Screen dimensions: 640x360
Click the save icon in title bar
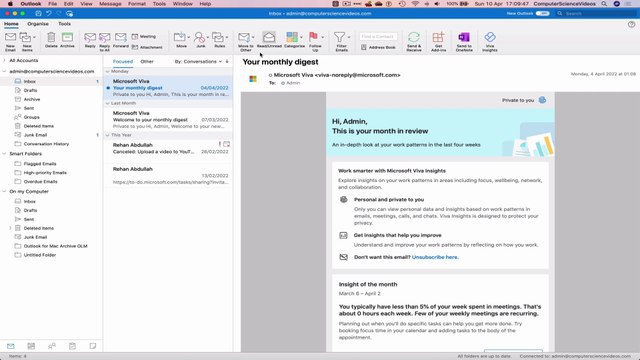tap(38, 13)
